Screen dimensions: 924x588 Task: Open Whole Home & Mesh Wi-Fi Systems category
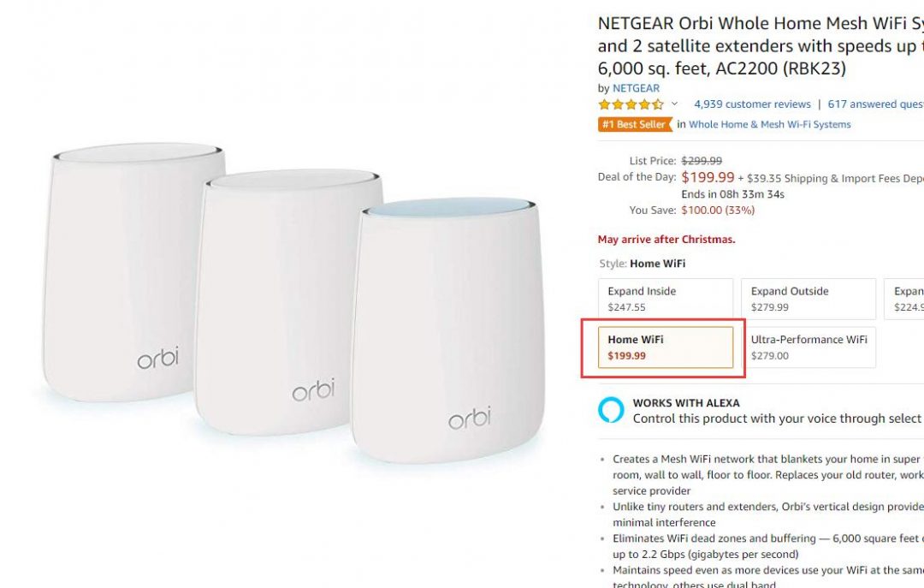769,124
